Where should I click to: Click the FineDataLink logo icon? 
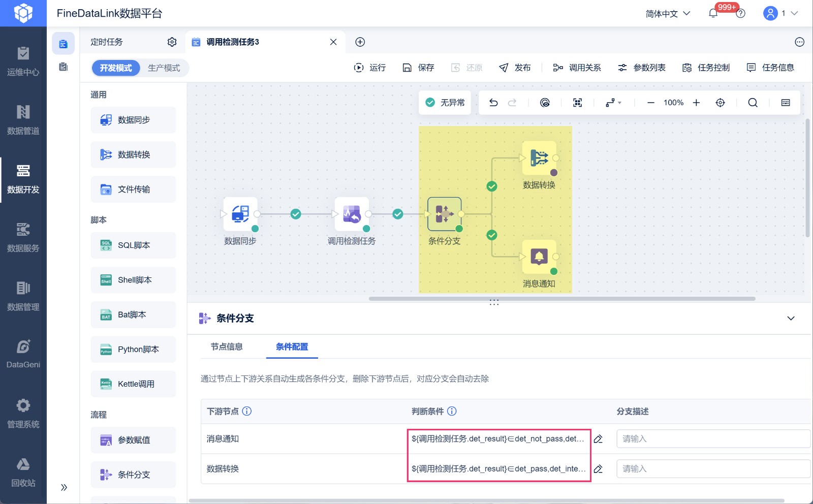[x=23, y=13]
